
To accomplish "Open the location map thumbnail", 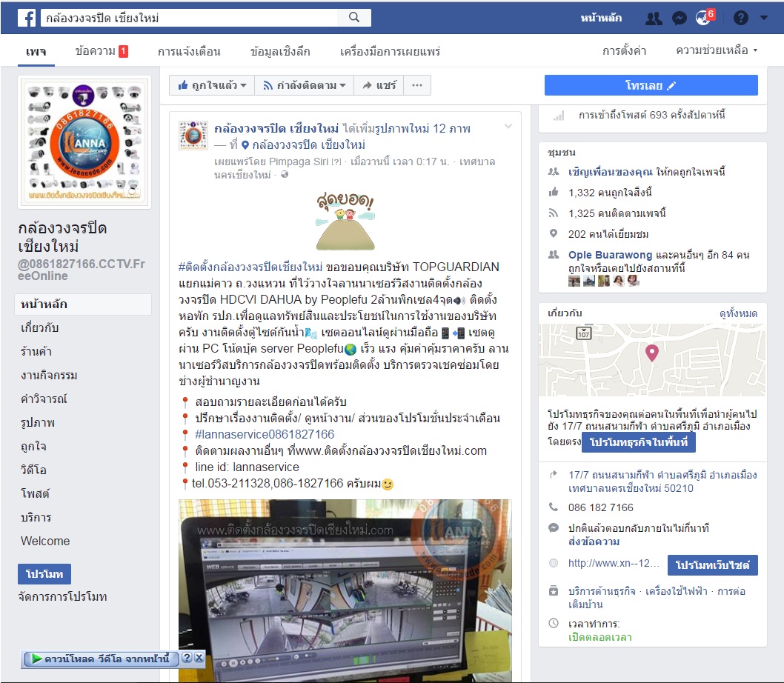I will (651, 359).
